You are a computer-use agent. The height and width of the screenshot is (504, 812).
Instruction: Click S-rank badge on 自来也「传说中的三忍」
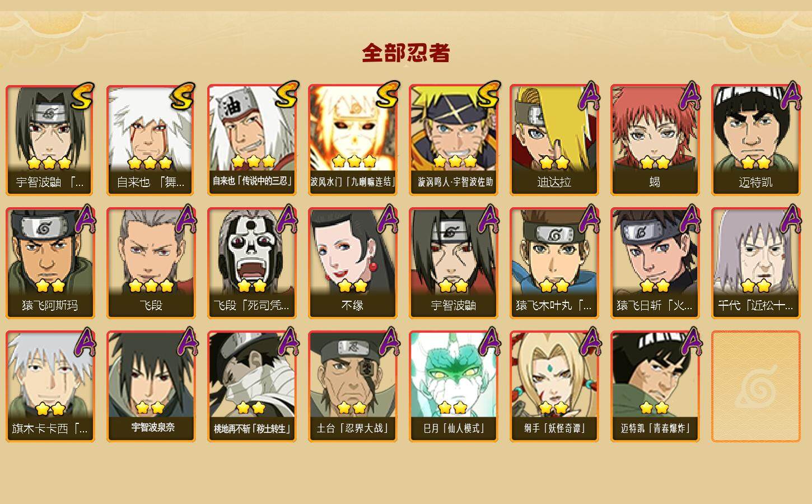tap(286, 95)
